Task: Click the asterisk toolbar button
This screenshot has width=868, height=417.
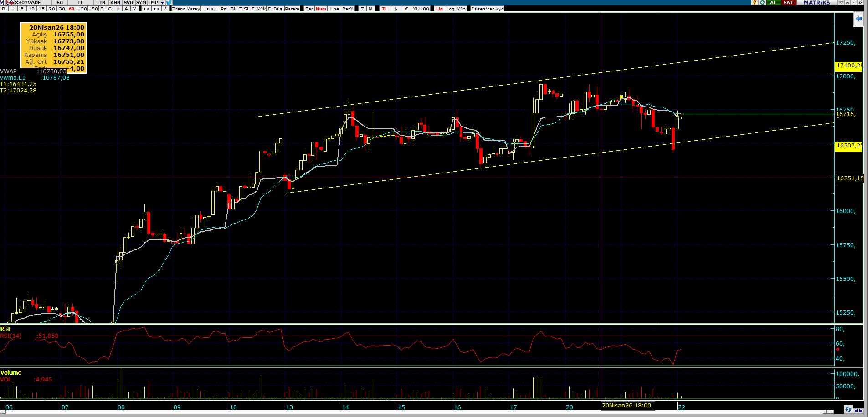Action: [166, 9]
